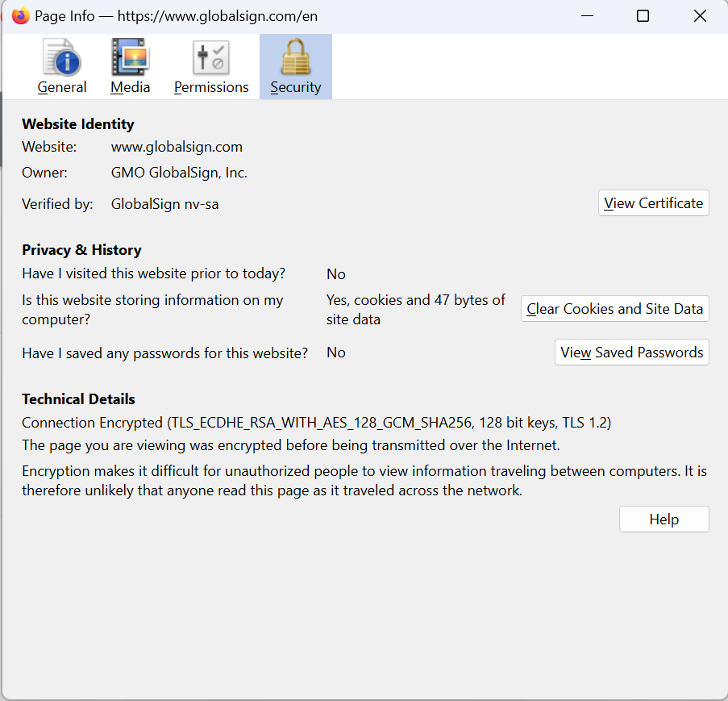Open View Saved Passwords
This screenshot has height=701, width=728.
tap(631, 353)
